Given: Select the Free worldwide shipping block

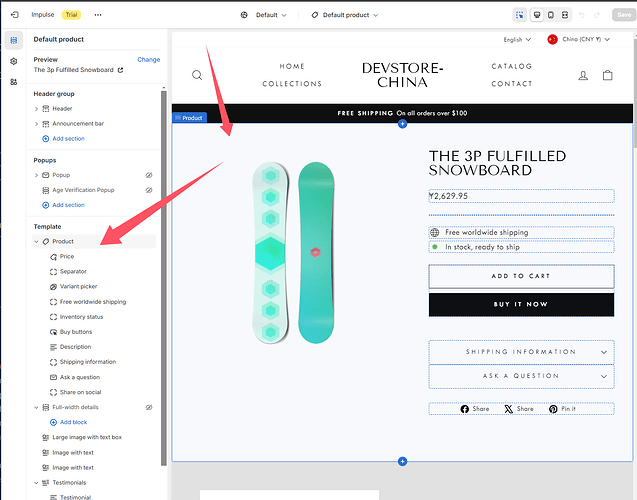Looking at the screenshot, I should pos(93,302).
